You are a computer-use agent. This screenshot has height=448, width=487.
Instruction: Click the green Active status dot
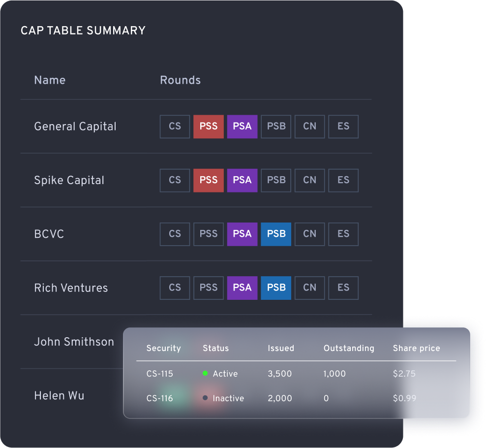click(x=205, y=373)
